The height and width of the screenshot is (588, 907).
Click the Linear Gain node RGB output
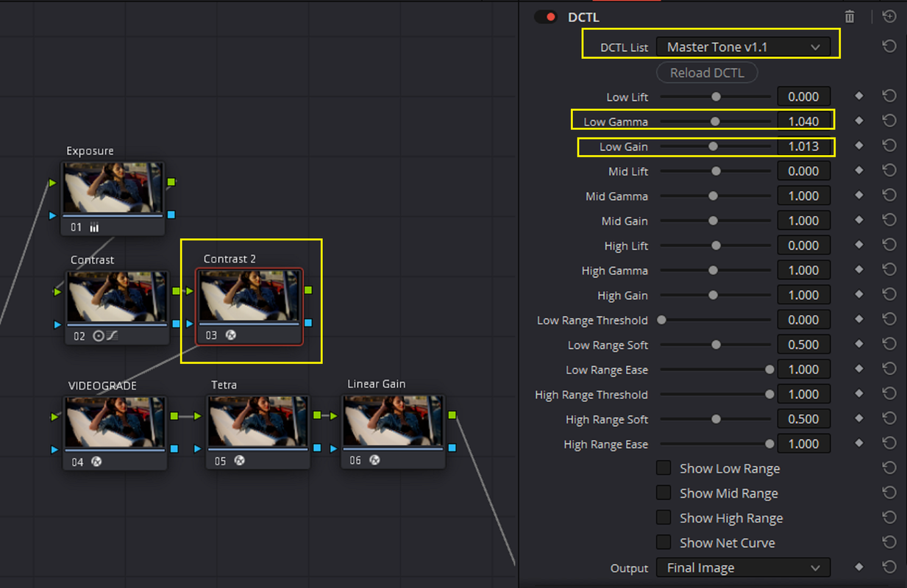coord(452,415)
